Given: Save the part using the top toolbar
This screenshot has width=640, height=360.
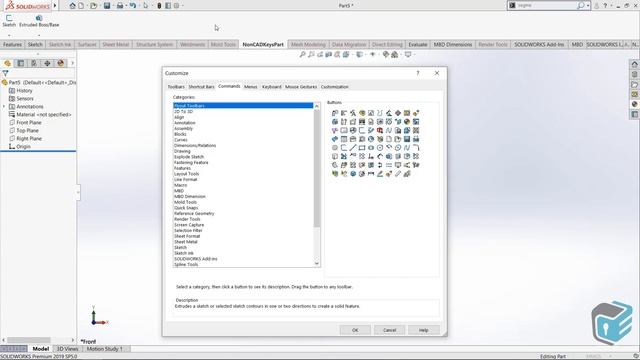Looking at the screenshot, I should (x=107, y=6).
